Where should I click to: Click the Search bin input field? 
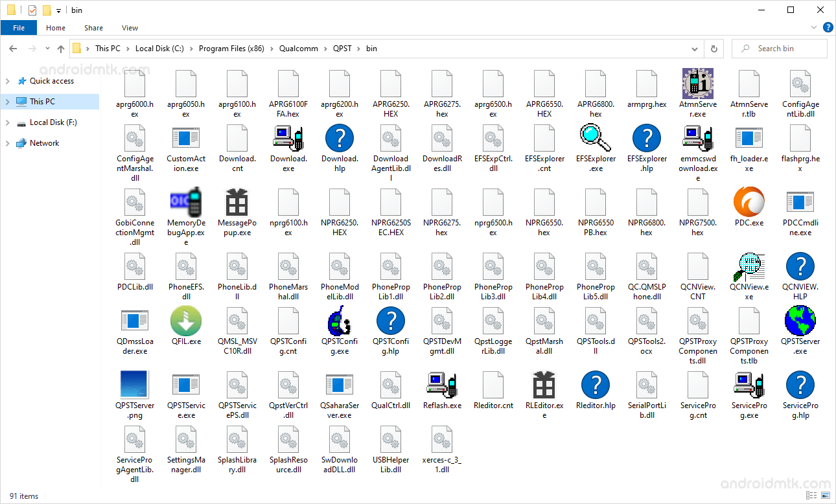coord(780,49)
